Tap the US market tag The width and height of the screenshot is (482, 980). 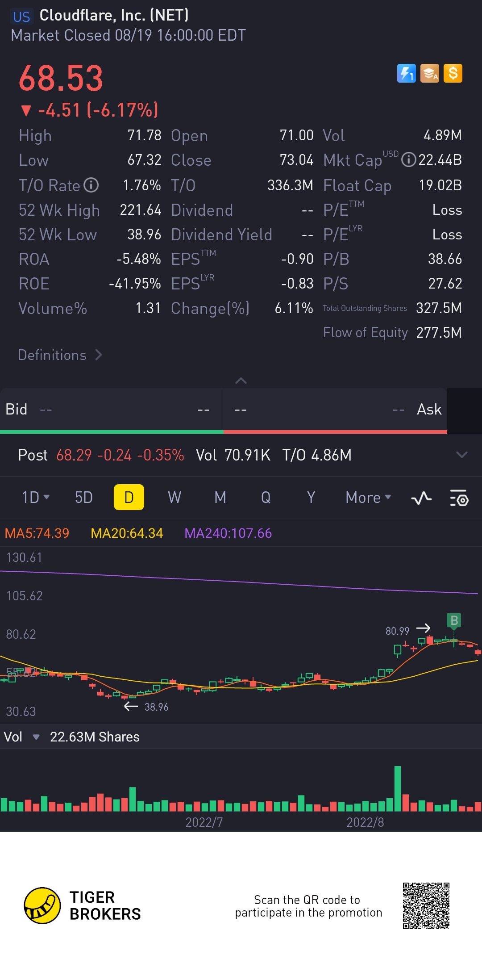[21, 17]
